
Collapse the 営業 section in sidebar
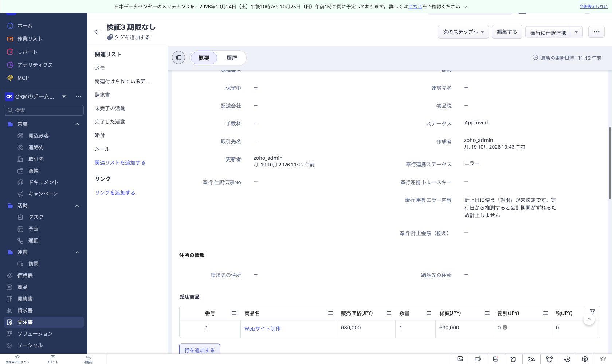77,124
